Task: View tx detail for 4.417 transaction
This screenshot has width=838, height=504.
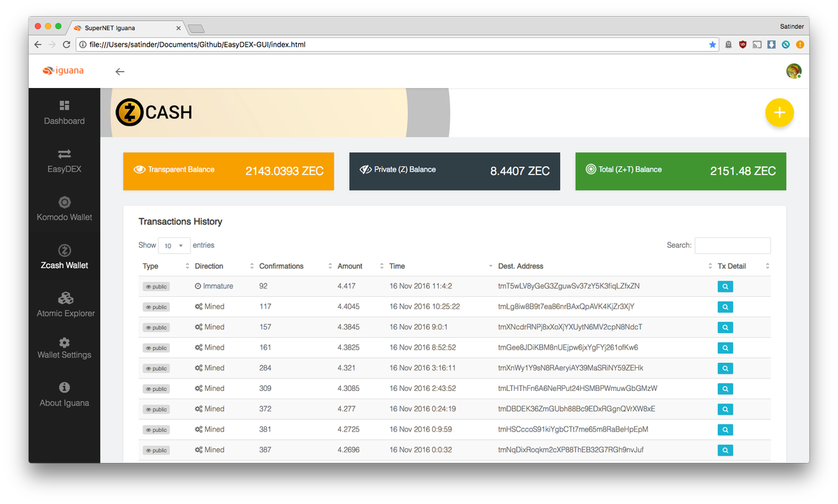Action: [x=725, y=286]
